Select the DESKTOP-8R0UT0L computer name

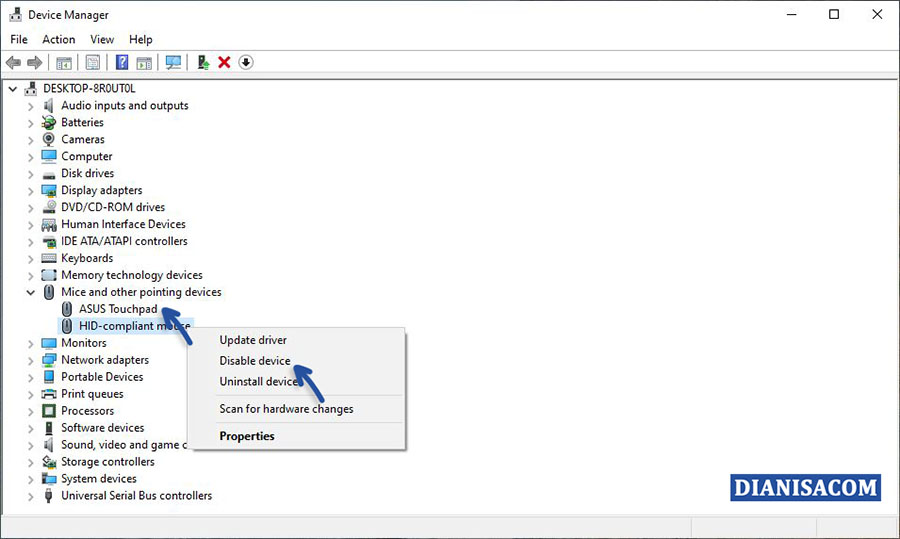click(x=90, y=88)
